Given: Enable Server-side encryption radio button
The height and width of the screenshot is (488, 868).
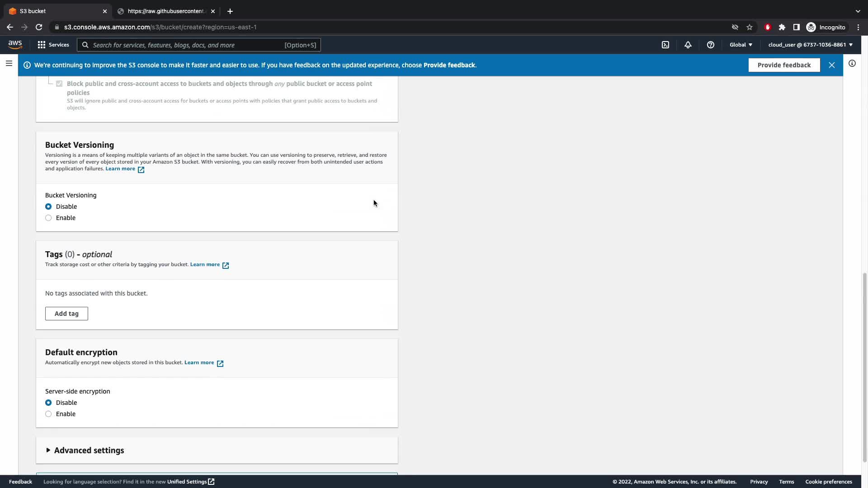Looking at the screenshot, I should click(x=48, y=414).
